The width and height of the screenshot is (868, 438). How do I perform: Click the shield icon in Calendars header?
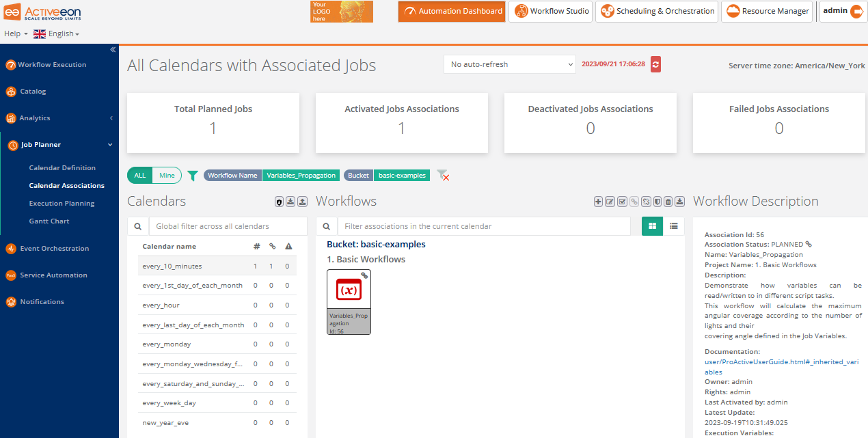(280, 202)
